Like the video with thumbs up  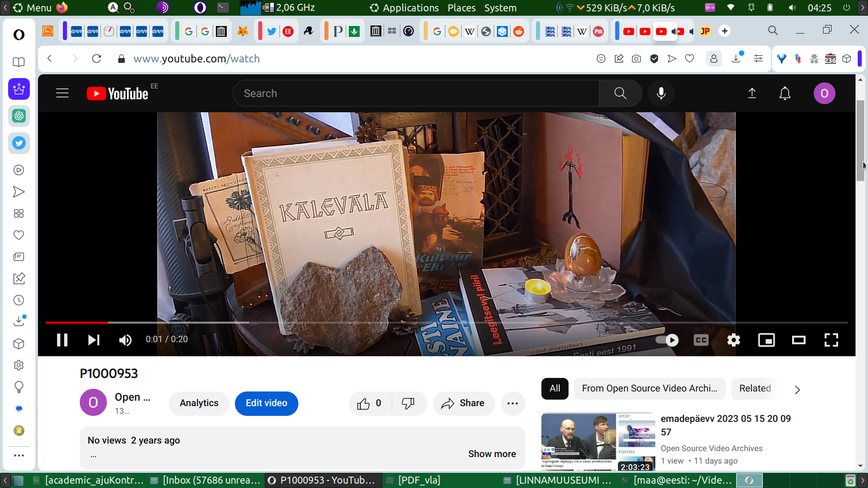pos(370,403)
